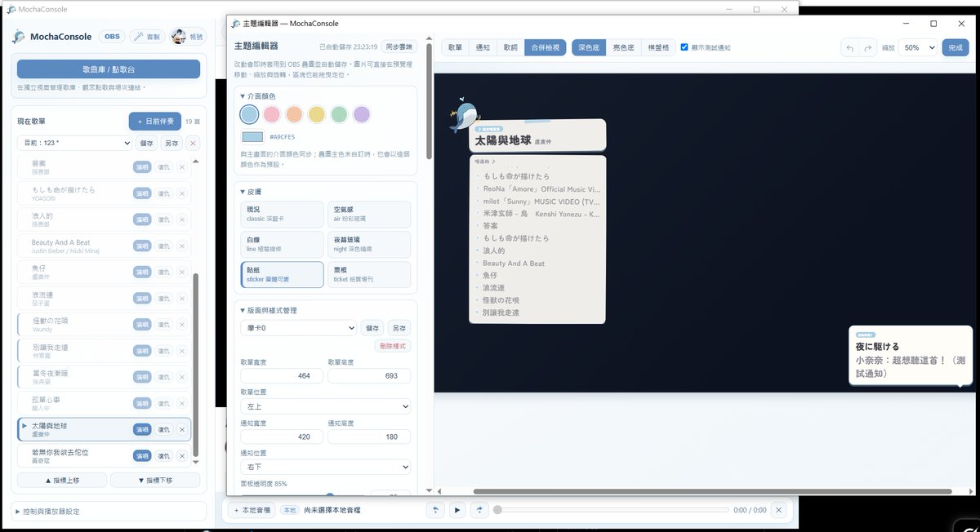Viewport: 980px width, 532px height.
Task: Click the whale mascot in the preview canvas
Action: pyautogui.click(x=463, y=117)
